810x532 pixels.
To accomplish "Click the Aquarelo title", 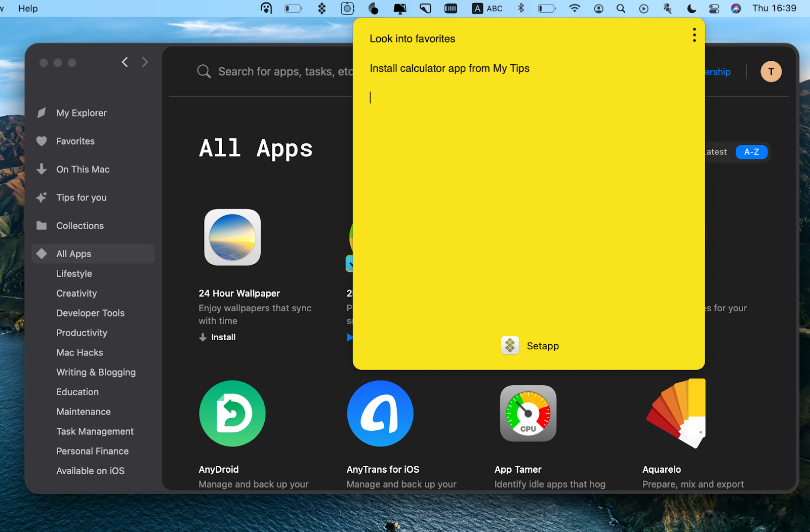I will tap(661, 469).
